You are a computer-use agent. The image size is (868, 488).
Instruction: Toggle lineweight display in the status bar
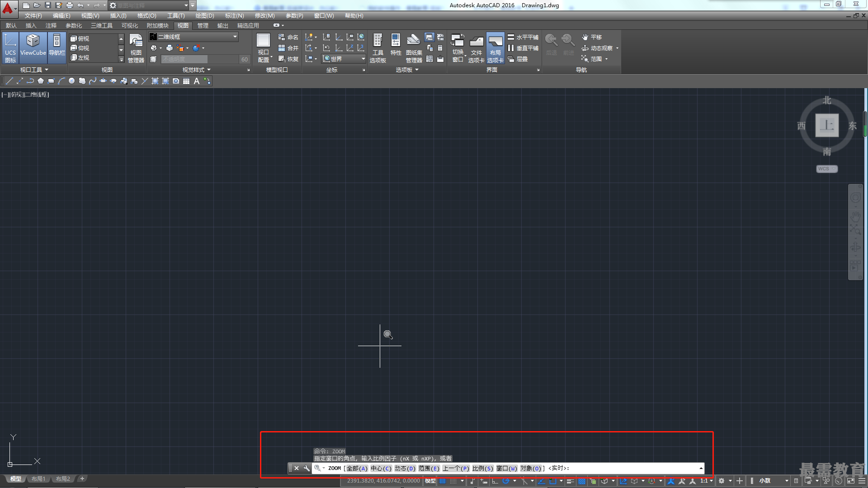[570, 481]
